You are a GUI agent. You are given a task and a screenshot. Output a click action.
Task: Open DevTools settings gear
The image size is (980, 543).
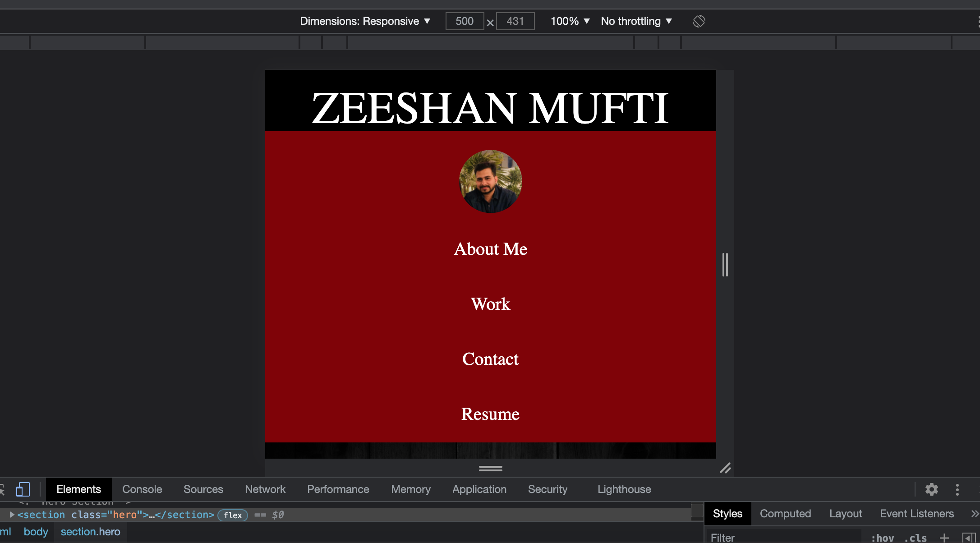(932, 489)
